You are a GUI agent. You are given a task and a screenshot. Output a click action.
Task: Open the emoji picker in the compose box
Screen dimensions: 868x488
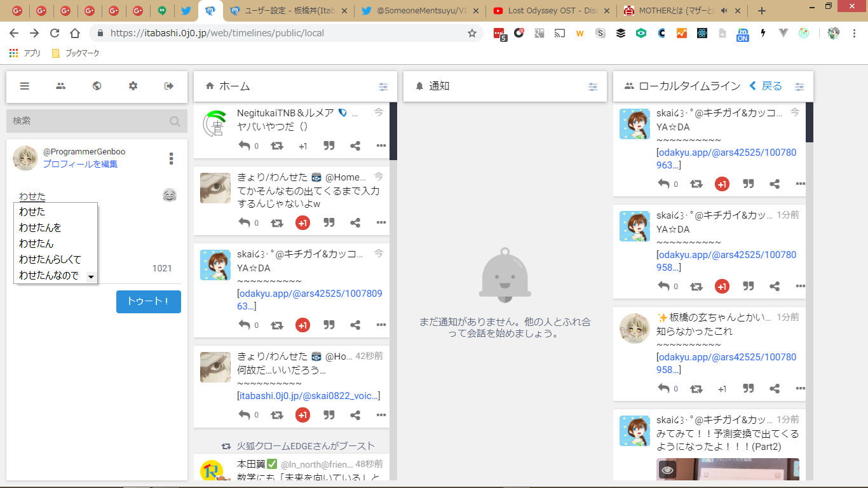(x=169, y=195)
